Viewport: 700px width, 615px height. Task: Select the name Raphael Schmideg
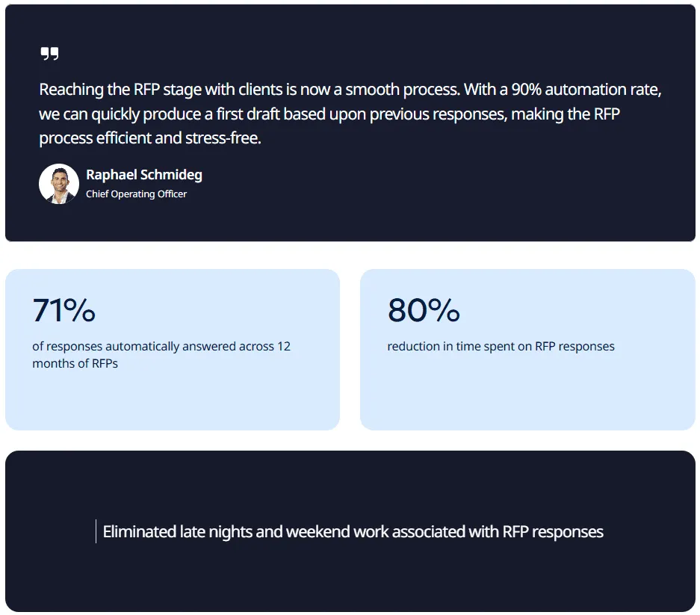point(144,175)
